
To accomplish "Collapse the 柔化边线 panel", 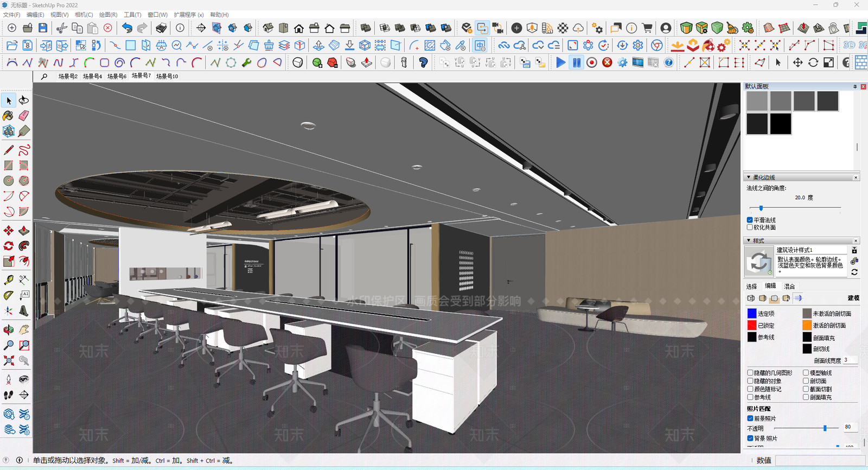I will pyautogui.click(x=749, y=177).
